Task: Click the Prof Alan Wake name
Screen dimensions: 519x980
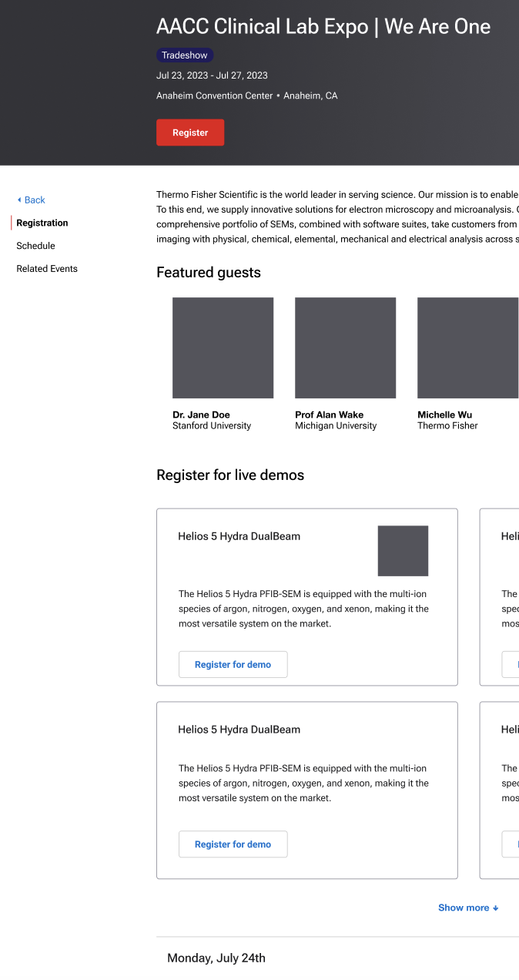Action: coord(329,414)
